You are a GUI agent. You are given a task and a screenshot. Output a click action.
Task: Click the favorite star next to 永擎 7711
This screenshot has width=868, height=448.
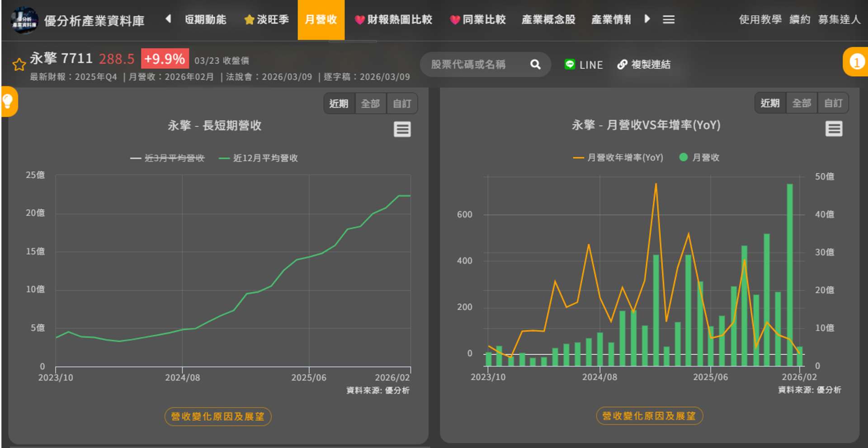point(19,65)
